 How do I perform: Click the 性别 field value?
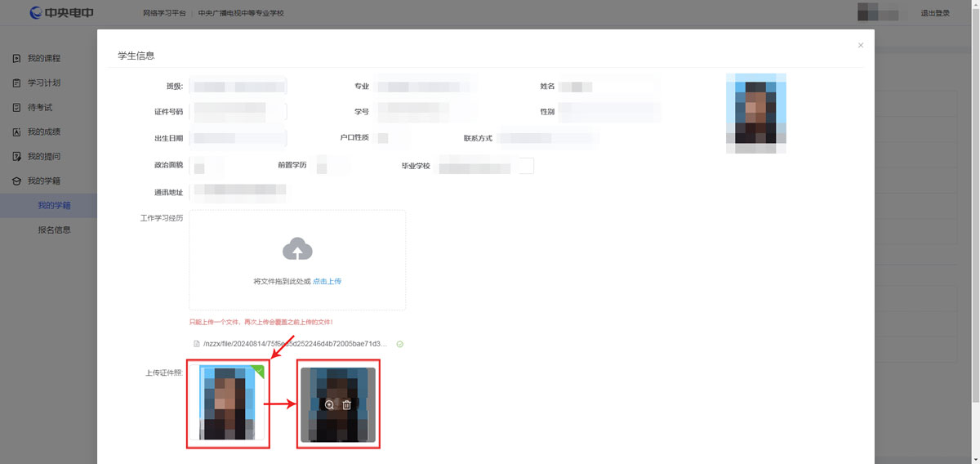pos(608,111)
